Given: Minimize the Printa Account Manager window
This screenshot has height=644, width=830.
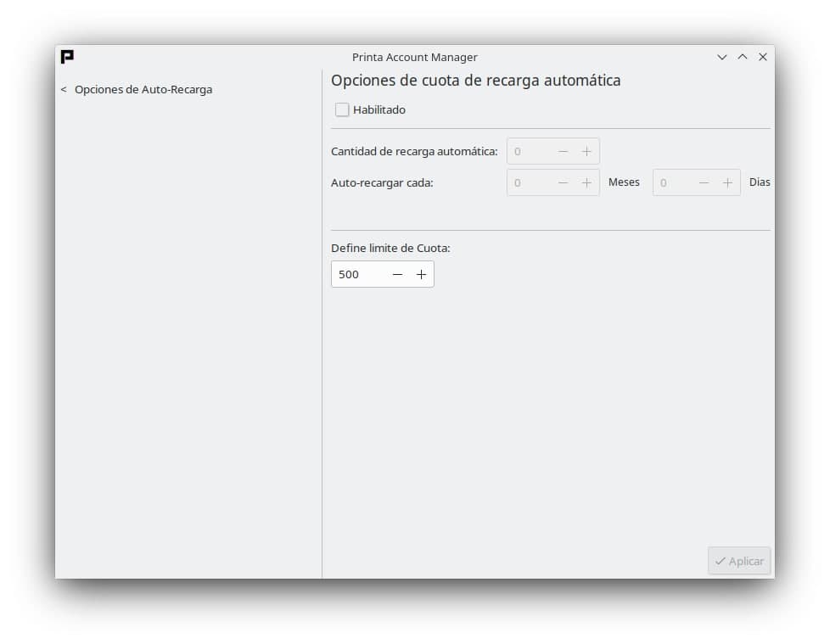Looking at the screenshot, I should 722,57.
